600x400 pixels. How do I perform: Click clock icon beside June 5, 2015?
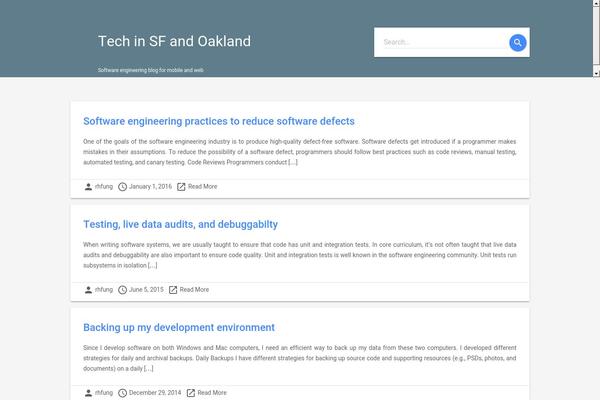click(x=122, y=289)
